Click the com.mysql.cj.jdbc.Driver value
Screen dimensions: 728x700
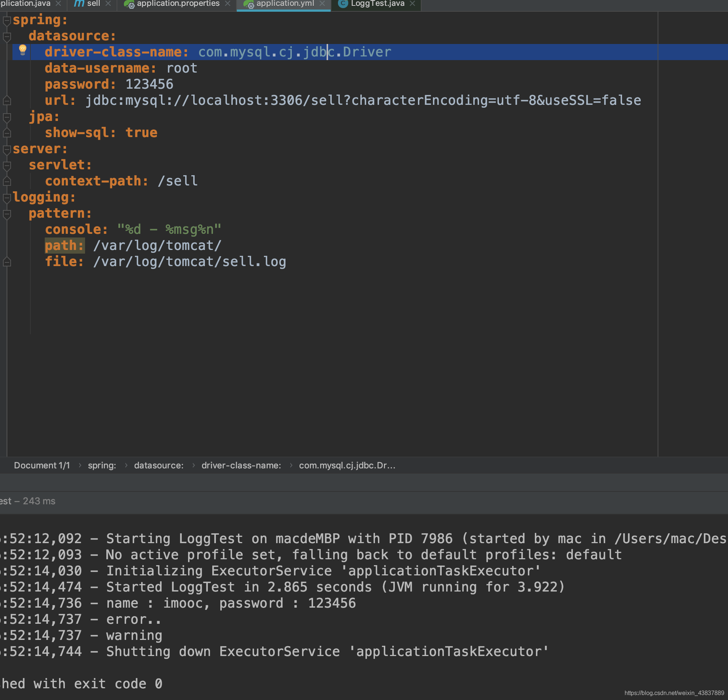pyautogui.click(x=295, y=52)
